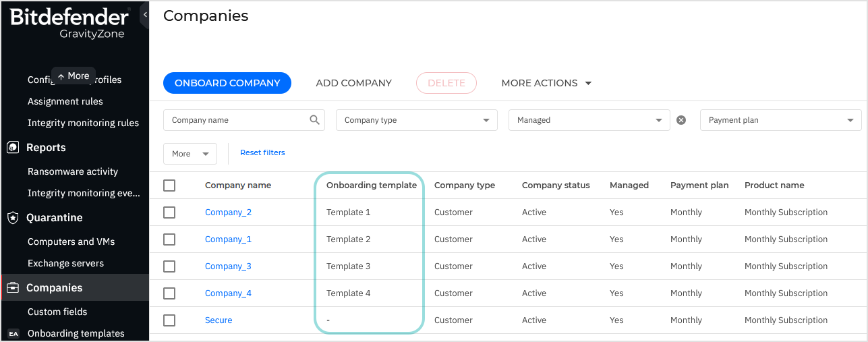
Task: Click Customer in the Company_2 row
Action: [453, 212]
